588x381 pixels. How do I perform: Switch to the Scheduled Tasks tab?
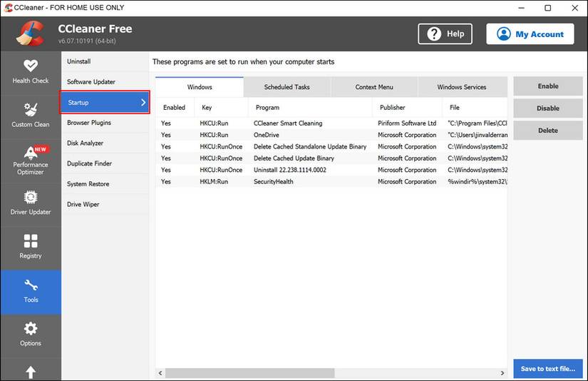pyautogui.click(x=287, y=87)
